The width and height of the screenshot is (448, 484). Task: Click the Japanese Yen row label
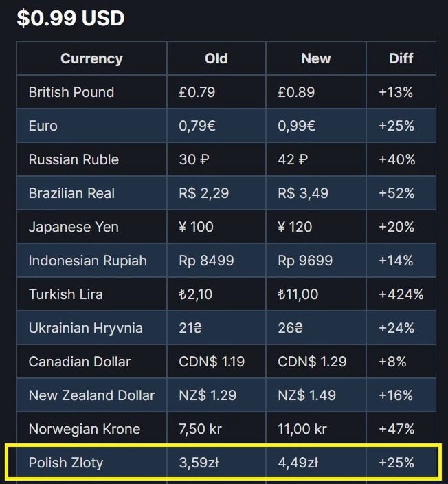click(74, 227)
